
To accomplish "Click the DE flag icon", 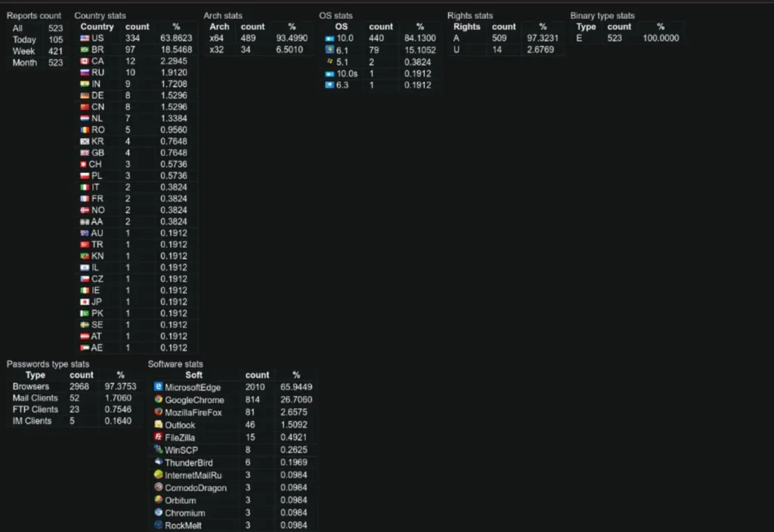I will click(x=85, y=95).
